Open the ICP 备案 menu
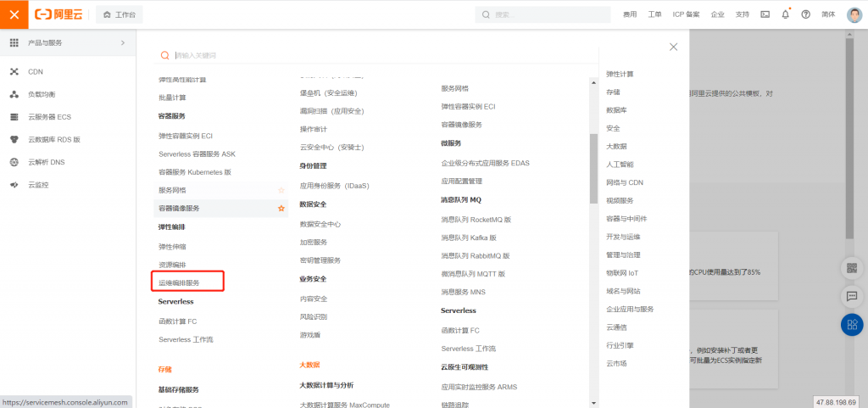Screen dimensions: 868x408 click(x=686, y=15)
